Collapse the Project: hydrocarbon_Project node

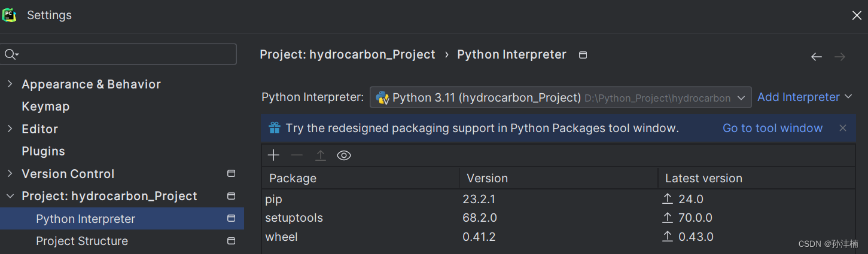tap(10, 196)
